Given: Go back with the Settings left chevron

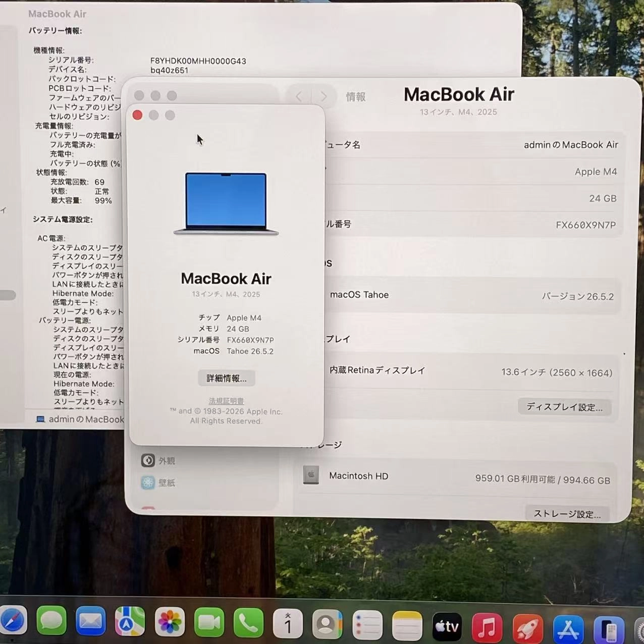Looking at the screenshot, I should (x=299, y=96).
